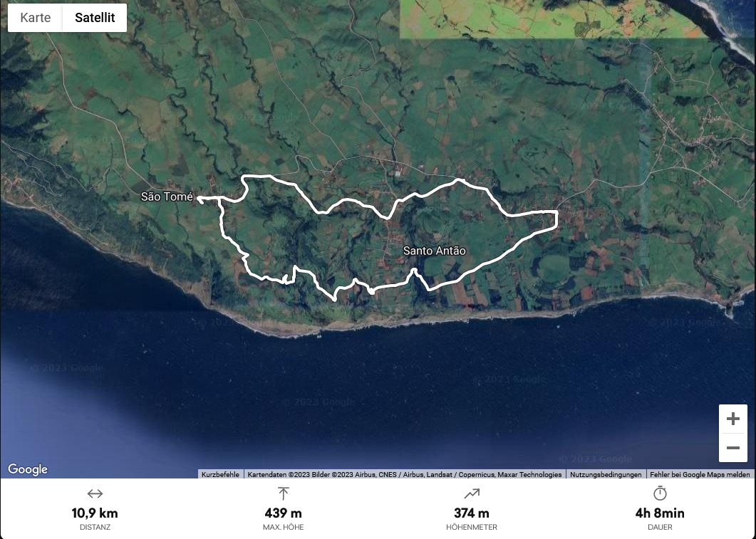Switch to the Karte map view
Screen dimensions: 756x539
[x=35, y=18]
